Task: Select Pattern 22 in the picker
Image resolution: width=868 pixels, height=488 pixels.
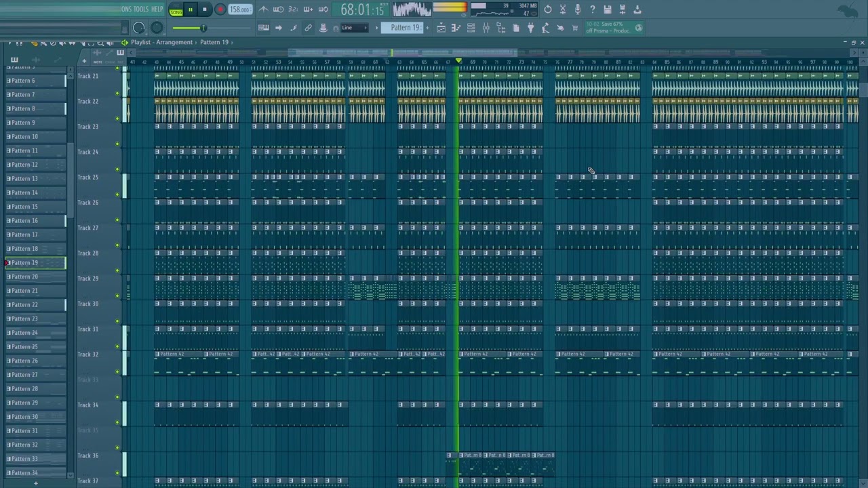Action: point(35,304)
